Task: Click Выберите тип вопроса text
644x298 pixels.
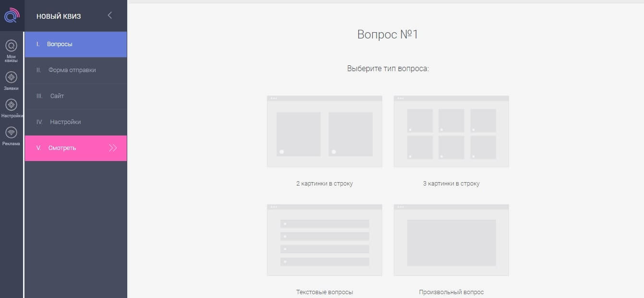Action: click(x=388, y=69)
